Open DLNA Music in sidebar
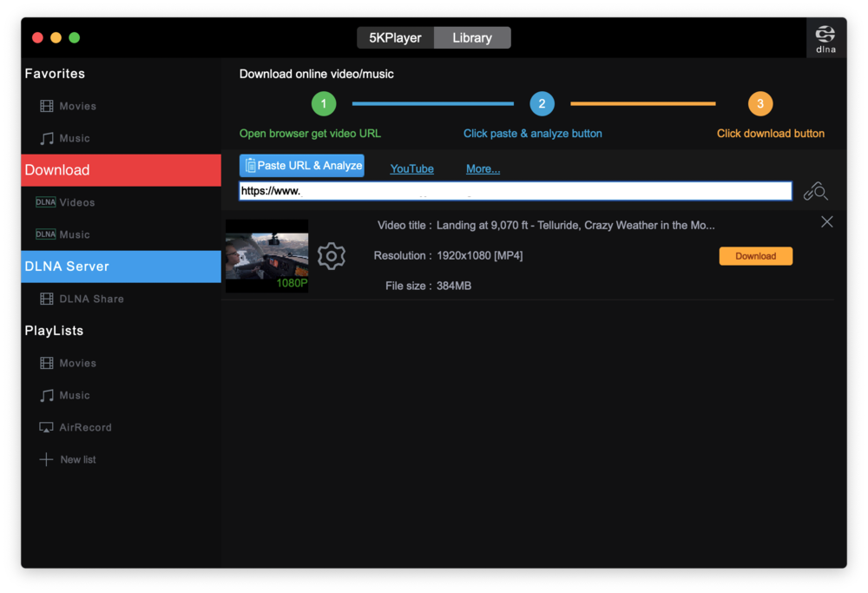This screenshot has height=593, width=868. 75,234
